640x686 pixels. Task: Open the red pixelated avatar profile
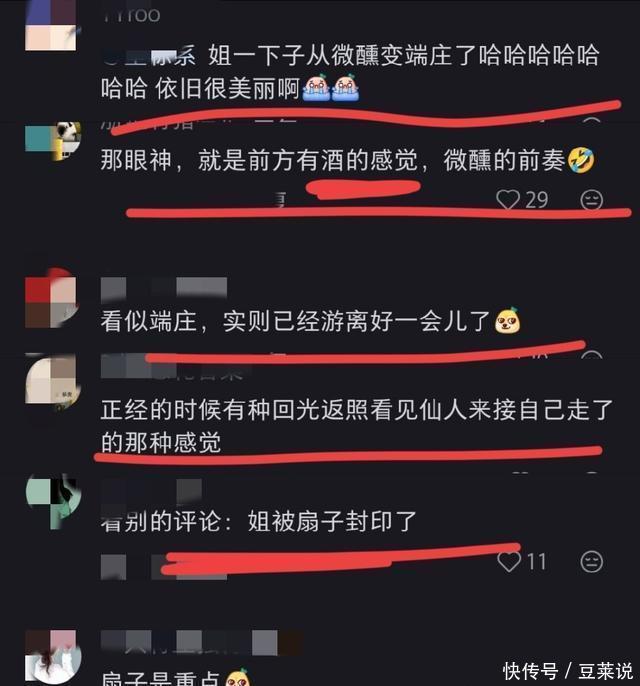52,298
